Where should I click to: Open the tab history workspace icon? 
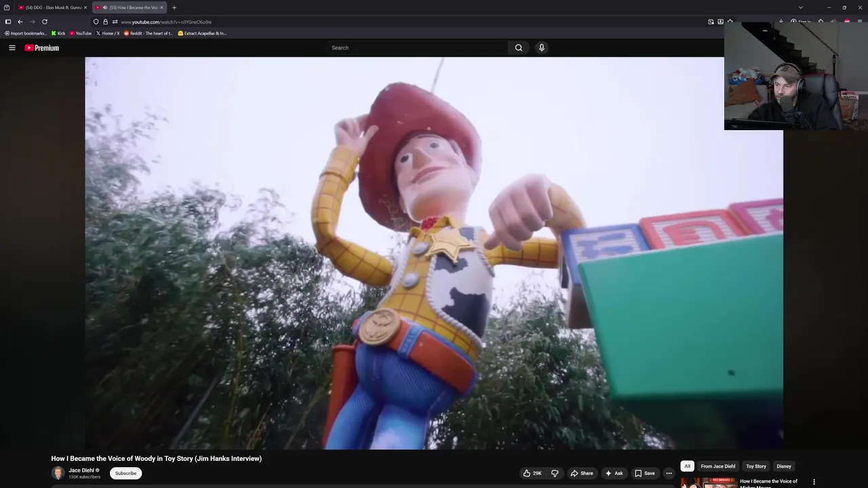(x=7, y=7)
